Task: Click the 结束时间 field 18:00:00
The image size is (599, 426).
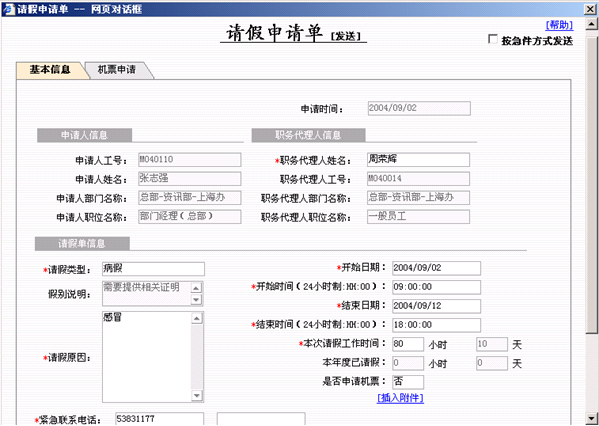Action: (436, 325)
